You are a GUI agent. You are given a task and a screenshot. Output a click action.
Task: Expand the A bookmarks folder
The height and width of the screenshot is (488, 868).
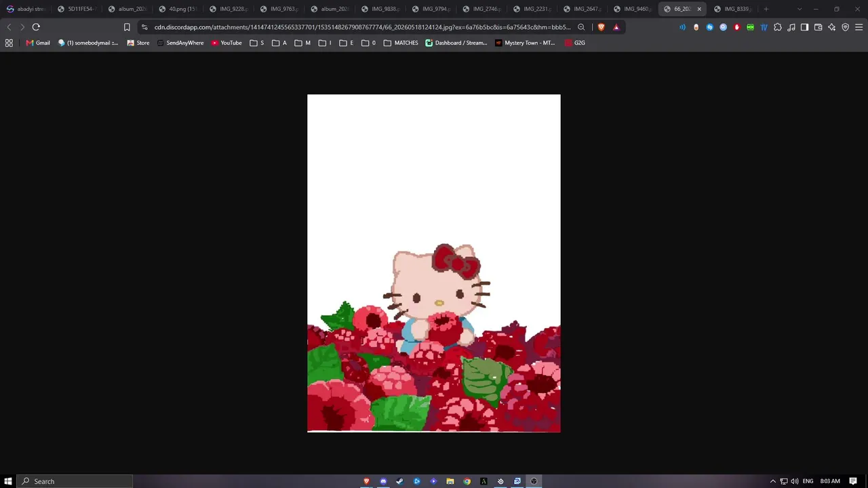pos(279,43)
